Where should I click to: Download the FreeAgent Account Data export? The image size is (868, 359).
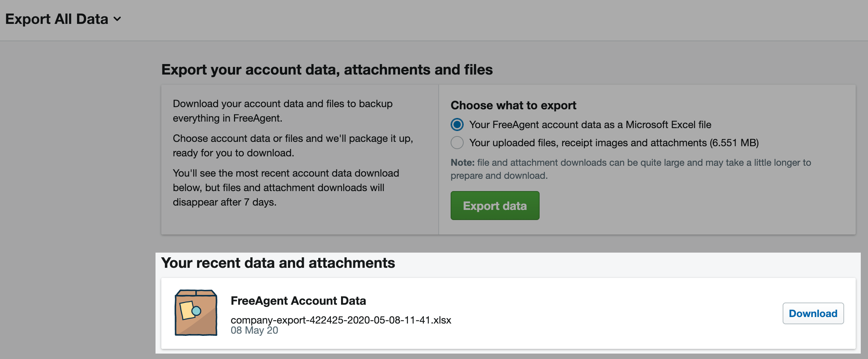coord(813,313)
